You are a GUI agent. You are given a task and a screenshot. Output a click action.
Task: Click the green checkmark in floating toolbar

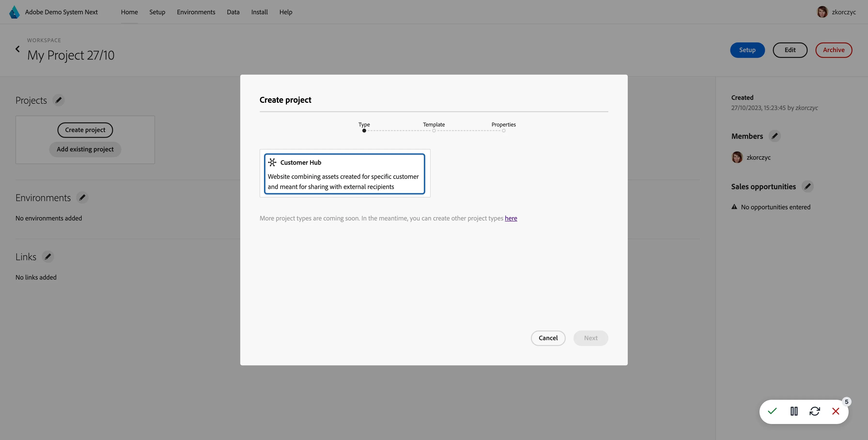(772, 411)
